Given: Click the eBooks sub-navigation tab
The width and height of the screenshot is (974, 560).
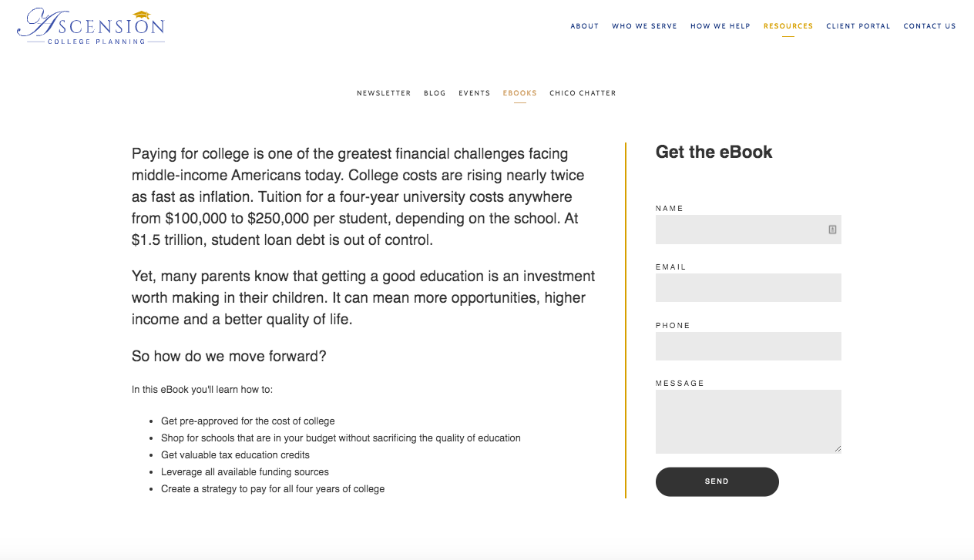Looking at the screenshot, I should (x=519, y=93).
